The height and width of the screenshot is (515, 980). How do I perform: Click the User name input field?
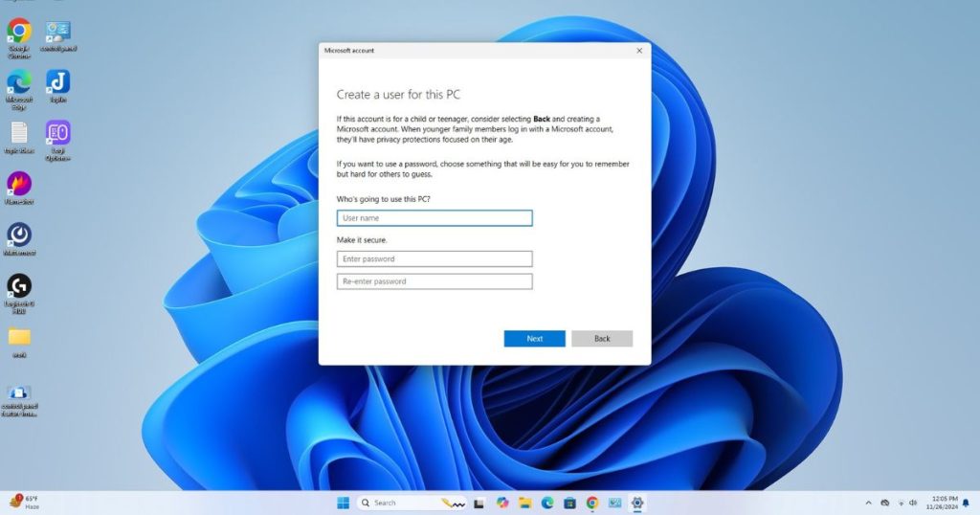pyautogui.click(x=434, y=218)
